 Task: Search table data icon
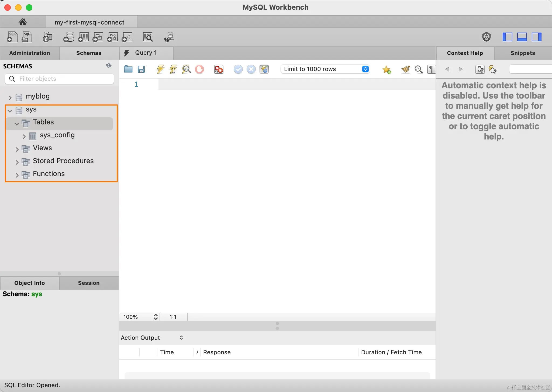(x=148, y=37)
